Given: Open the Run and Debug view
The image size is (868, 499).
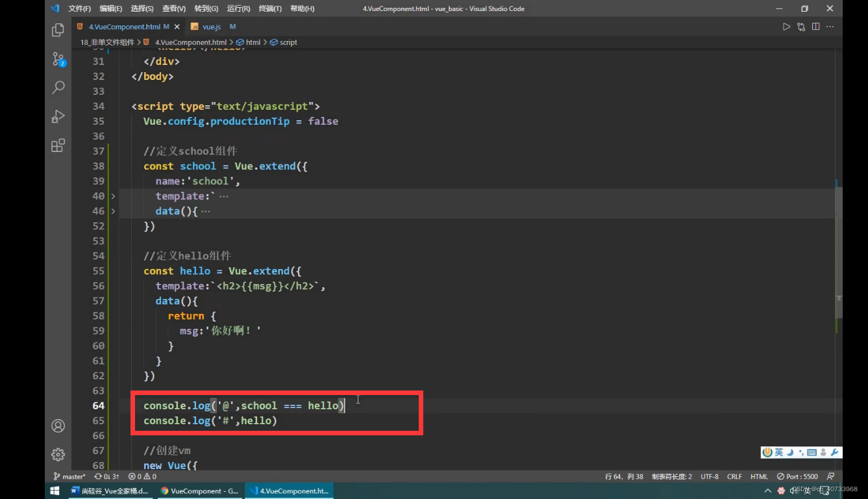Looking at the screenshot, I should (58, 116).
